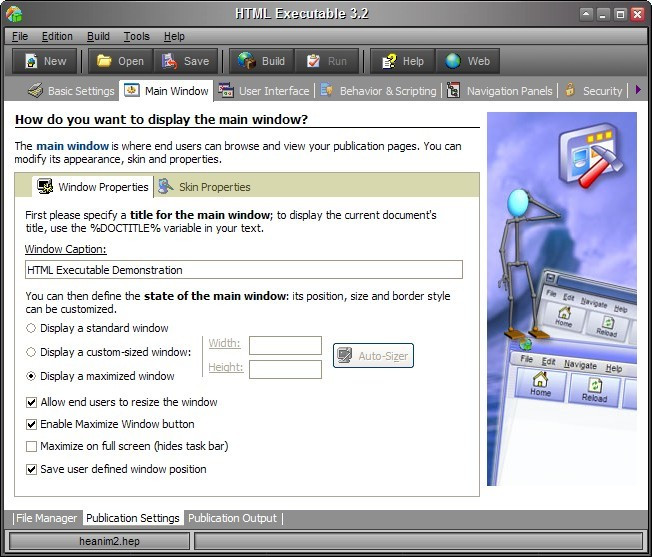This screenshot has width=652, height=557.
Task: Open the Build menu
Action: click(x=98, y=37)
